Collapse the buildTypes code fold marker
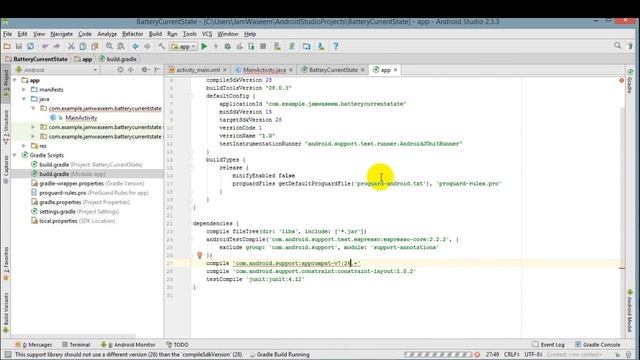 (x=191, y=160)
